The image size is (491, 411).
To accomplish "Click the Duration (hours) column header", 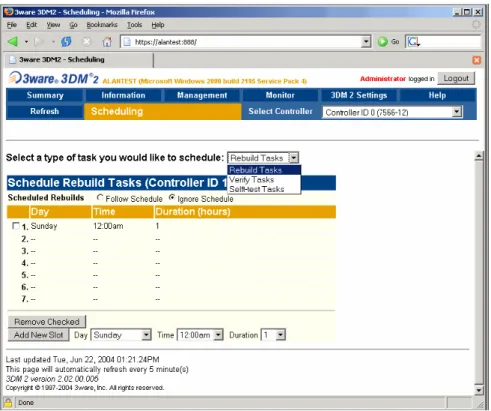I will pyautogui.click(x=245, y=212).
